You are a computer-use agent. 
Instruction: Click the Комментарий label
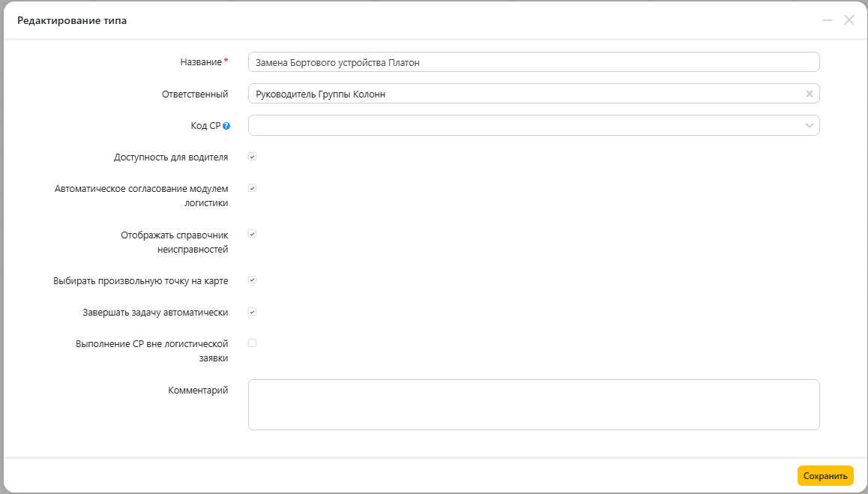pos(198,391)
